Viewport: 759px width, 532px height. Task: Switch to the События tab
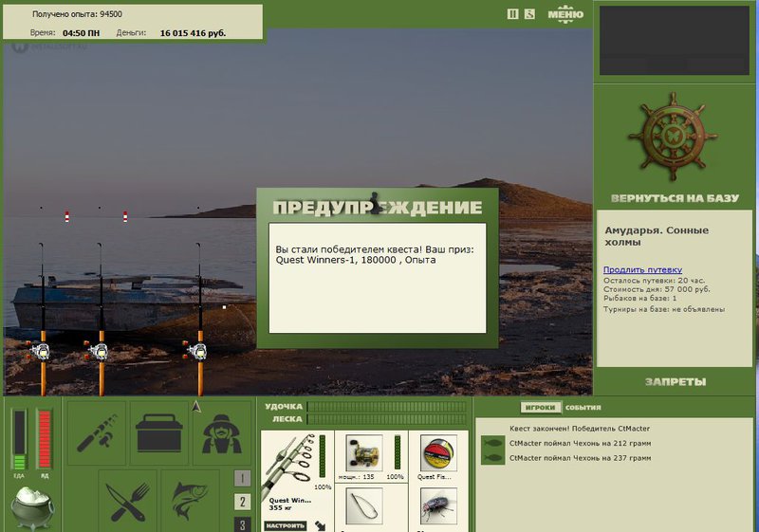[583, 408]
